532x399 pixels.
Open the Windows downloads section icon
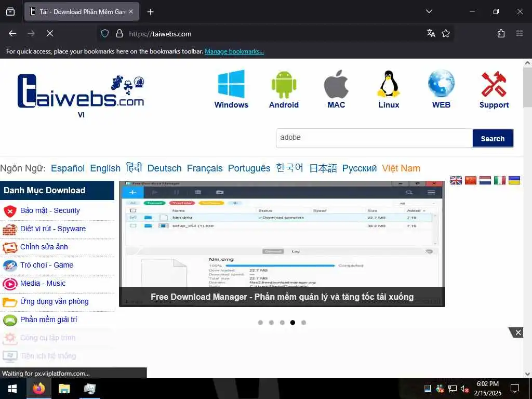(x=231, y=85)
